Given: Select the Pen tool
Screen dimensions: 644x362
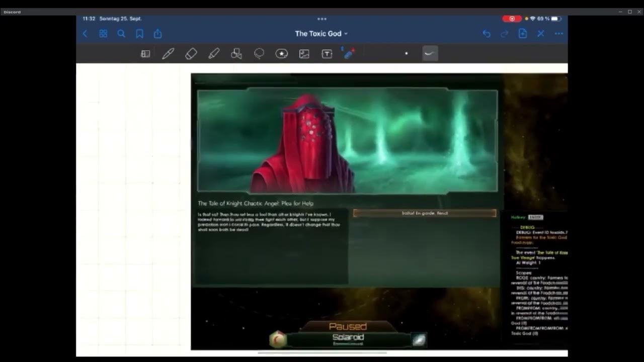Looking at the screenshot, I should [168, 54].
